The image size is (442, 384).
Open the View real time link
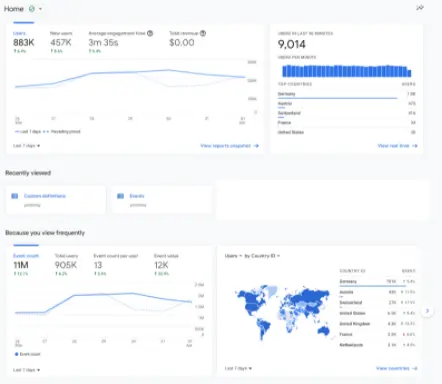(397, 146)
